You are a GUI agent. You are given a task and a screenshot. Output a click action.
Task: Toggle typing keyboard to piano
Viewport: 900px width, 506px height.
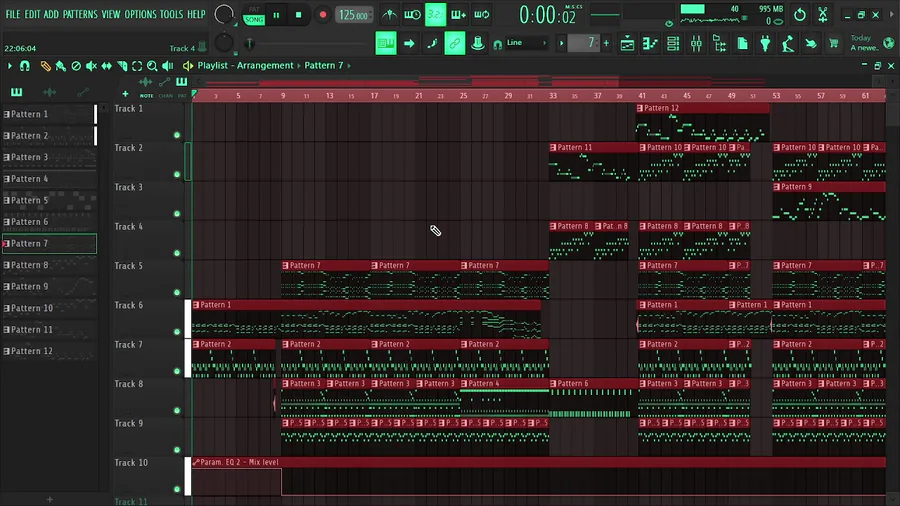(x=386, y=43)
